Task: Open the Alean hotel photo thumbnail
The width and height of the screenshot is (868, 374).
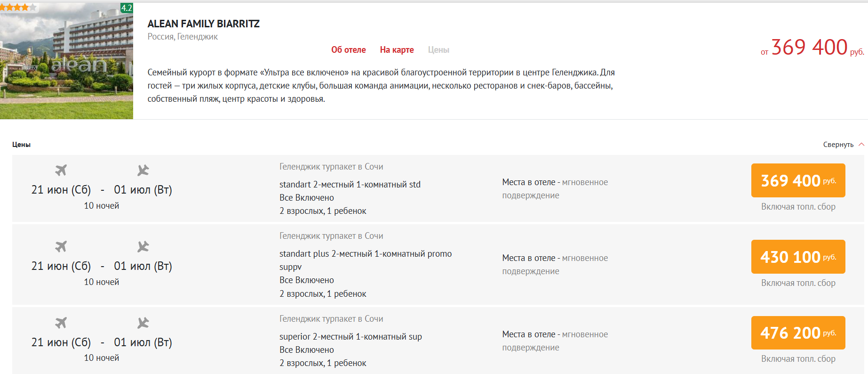Action: [x=66, y=61]
